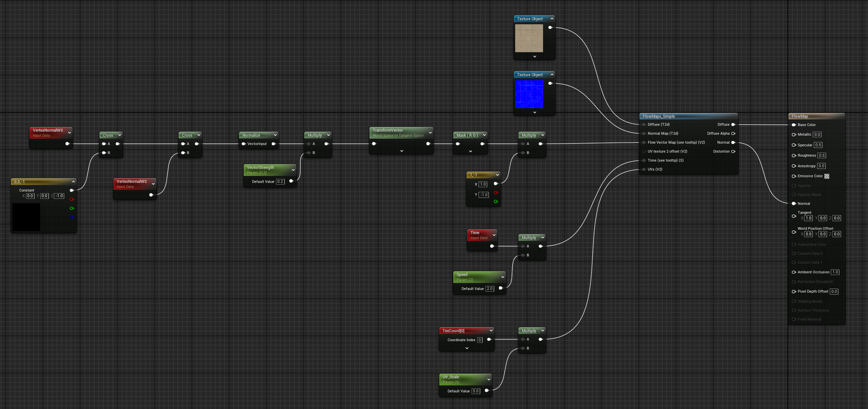Click the Emissive Color swatch
The image size is (868, 409).
tap(826, 176)
